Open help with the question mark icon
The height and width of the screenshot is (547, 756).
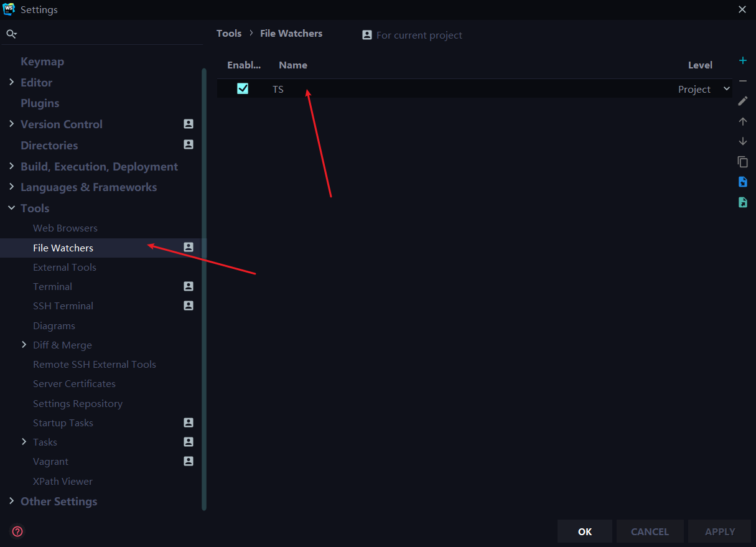click(x=17, y=531)
